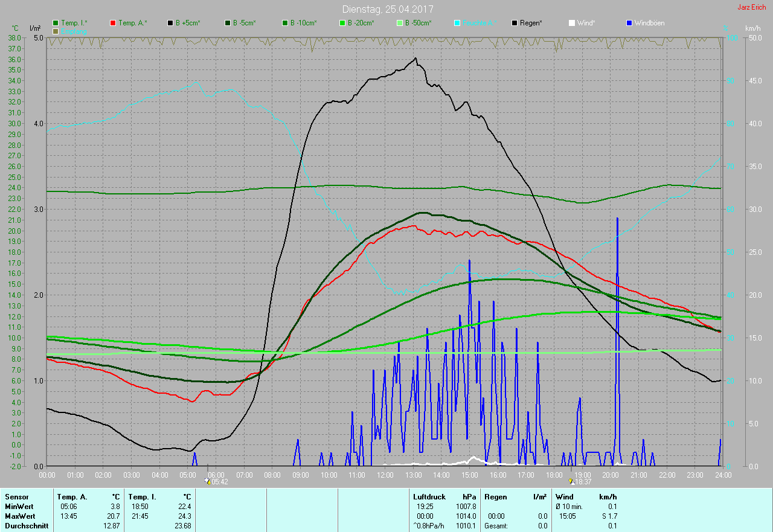Click the cyan legend swatch

coord(457,23)
